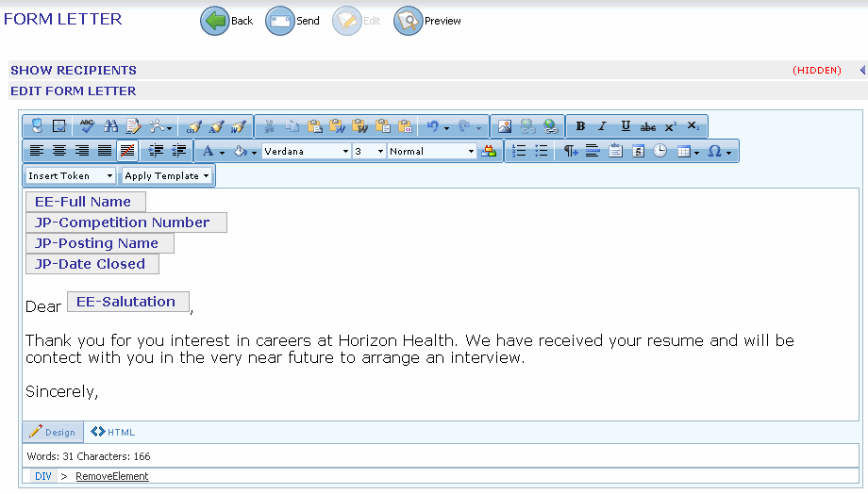
Task: Select the DIV element path
Action: tap(43, 476)
